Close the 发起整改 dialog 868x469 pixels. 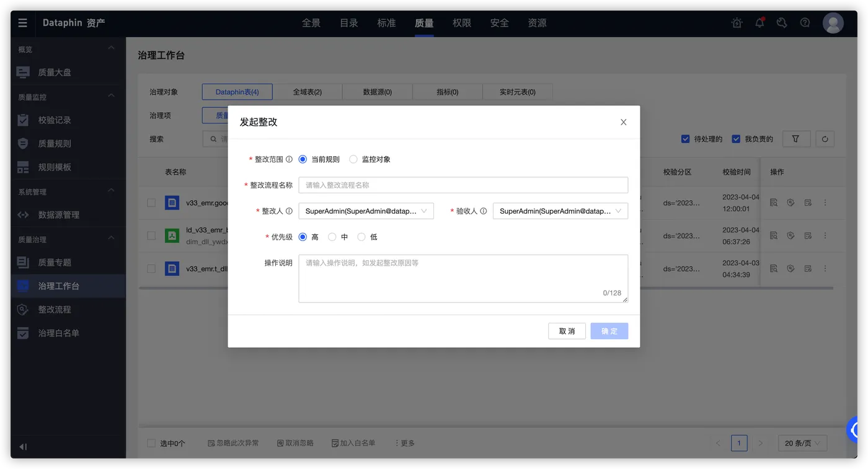tap(624, 123)
